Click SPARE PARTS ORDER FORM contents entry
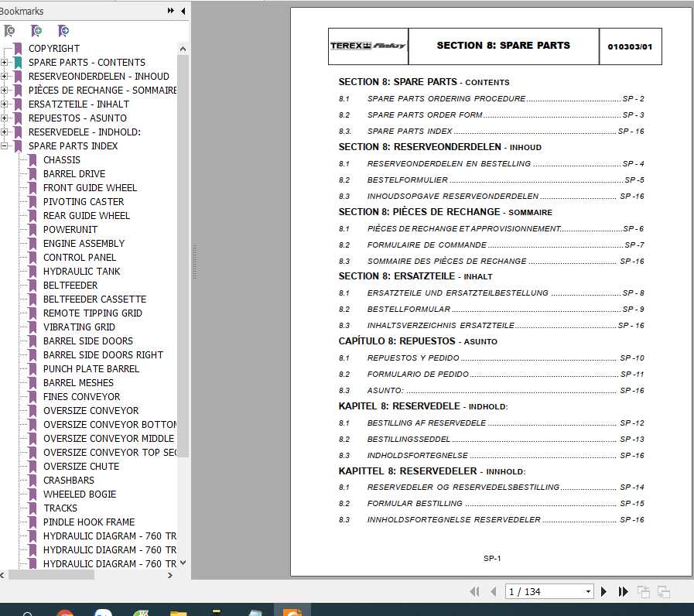 point(425,115)
